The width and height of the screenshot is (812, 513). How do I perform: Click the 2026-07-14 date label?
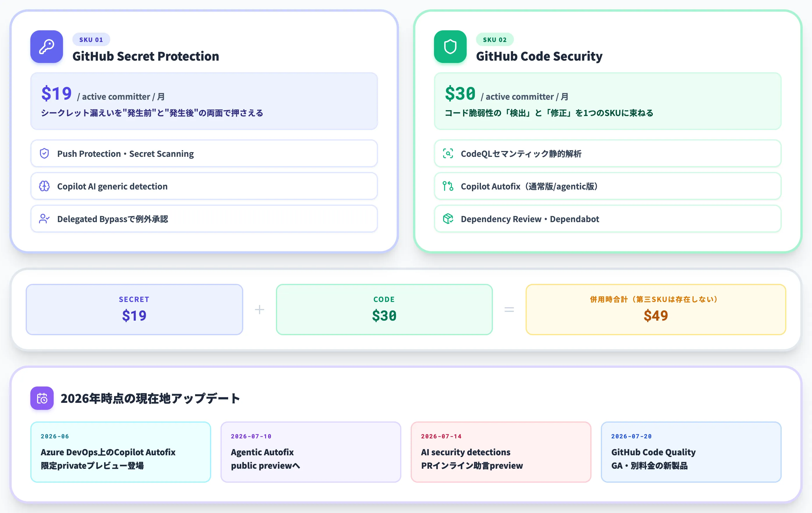pyautogui.click(x=441, y=437)
